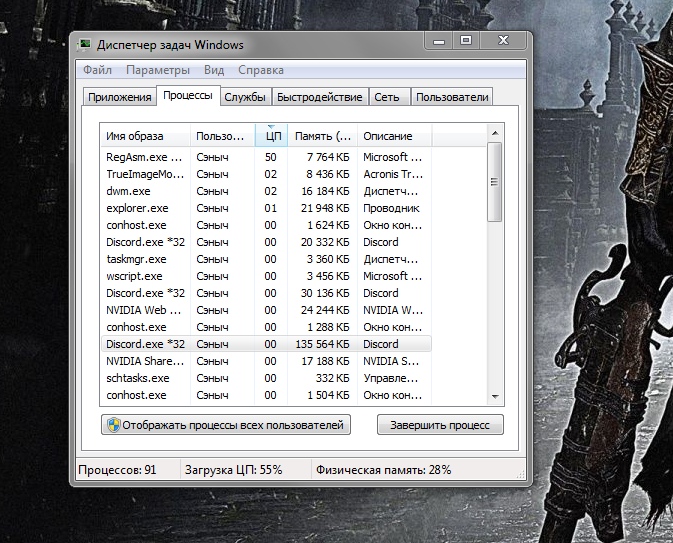
Task: Sort by the Имя образа column header
Action: pyautogui.click(x=146, y=136)
